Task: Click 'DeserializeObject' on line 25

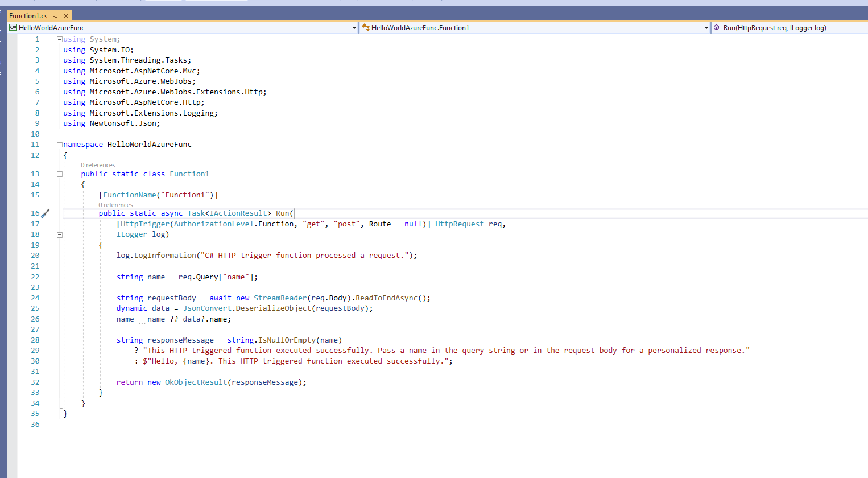Action: click(274, 308)
